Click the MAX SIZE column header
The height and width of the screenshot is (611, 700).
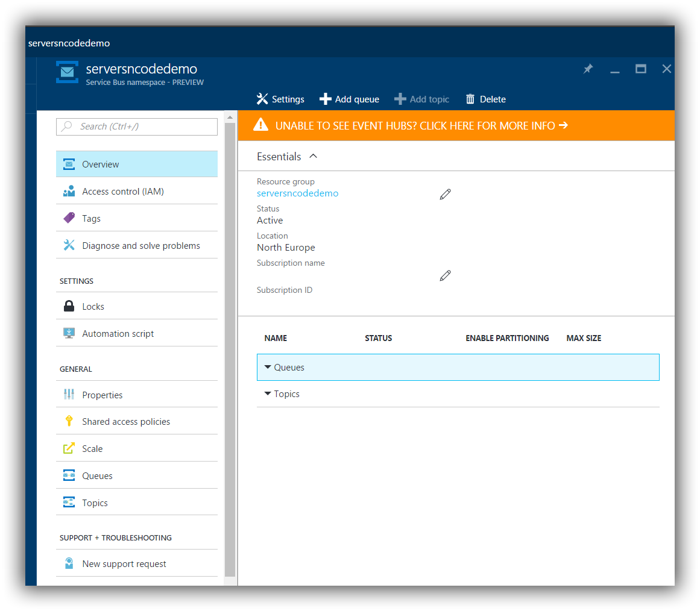[x=584, y=338]
